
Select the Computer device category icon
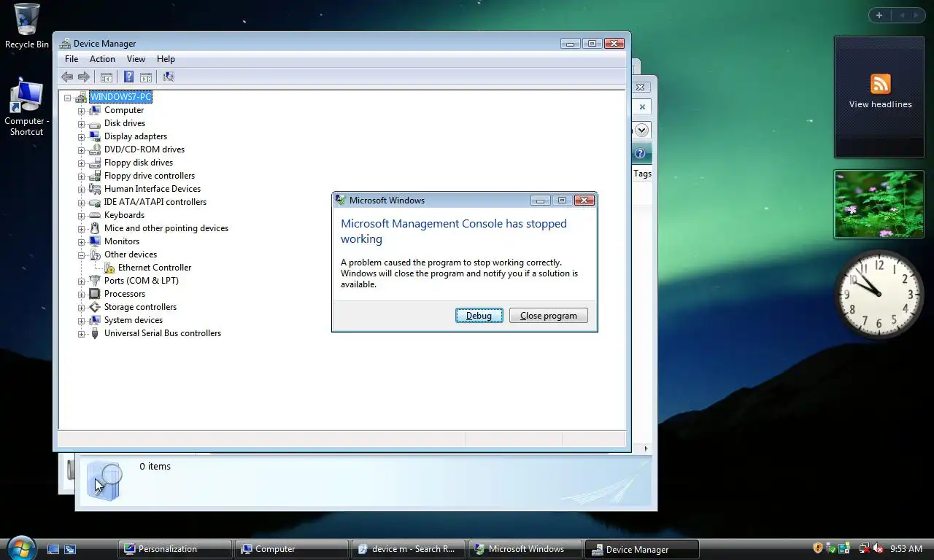pos(95,110)
